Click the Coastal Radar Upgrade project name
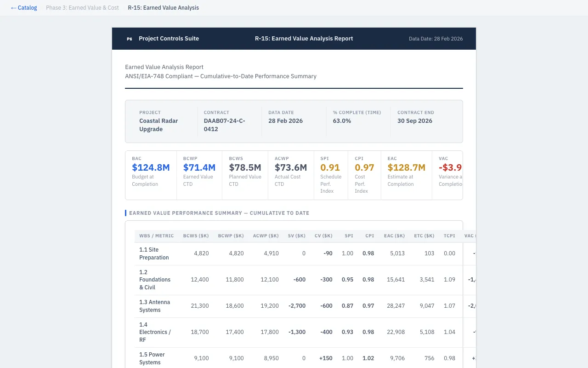 pyautogui.click(x=158, y=125)
